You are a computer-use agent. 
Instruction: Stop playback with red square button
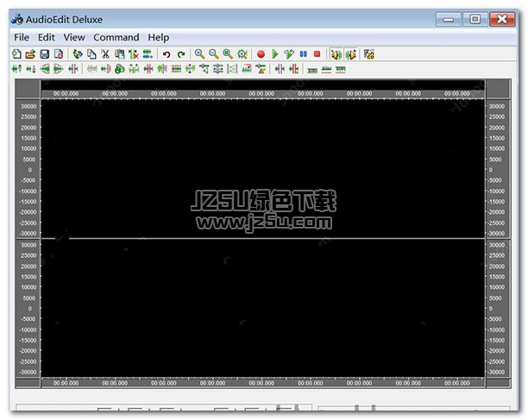coord(317,53)
